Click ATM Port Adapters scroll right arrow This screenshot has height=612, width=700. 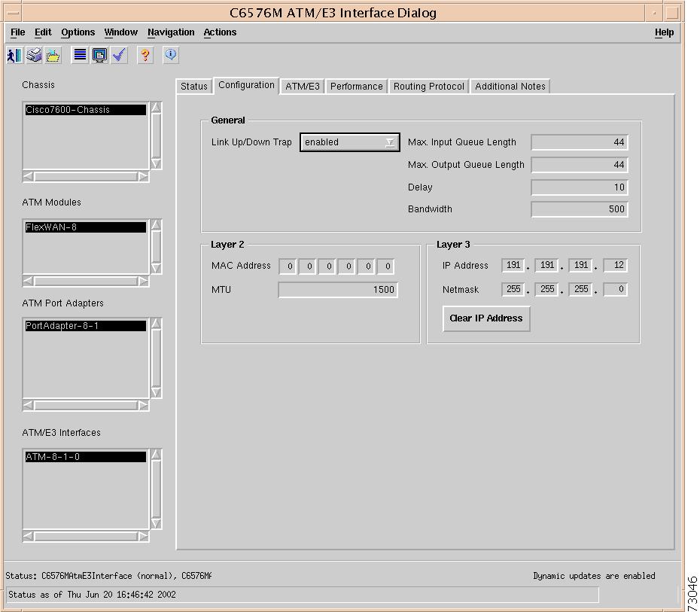click(x=143, y=405)
